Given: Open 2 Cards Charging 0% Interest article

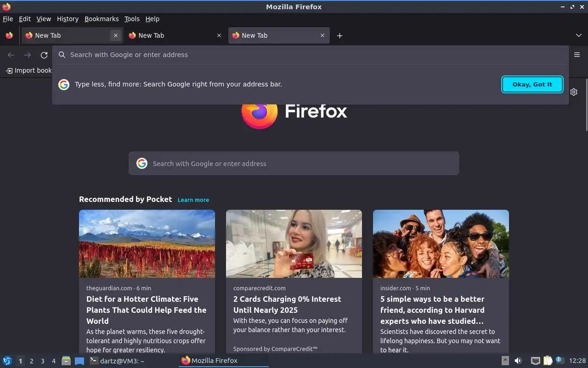Looking at the screenshot, I should (x=287, y=305).
